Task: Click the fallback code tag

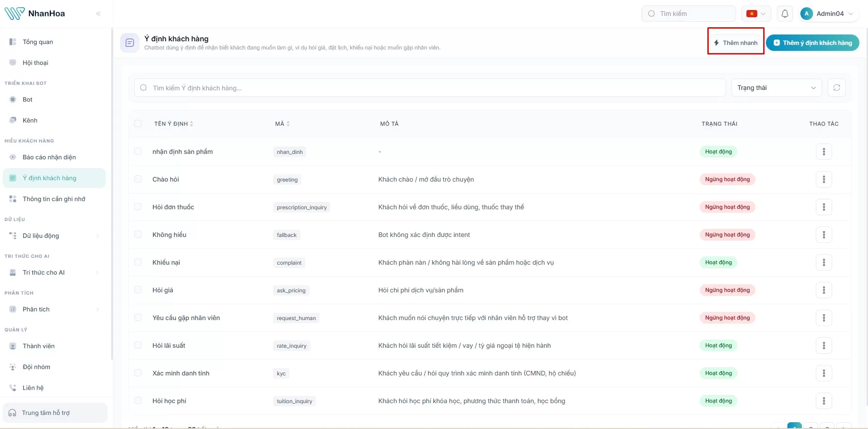Action: 287,235
